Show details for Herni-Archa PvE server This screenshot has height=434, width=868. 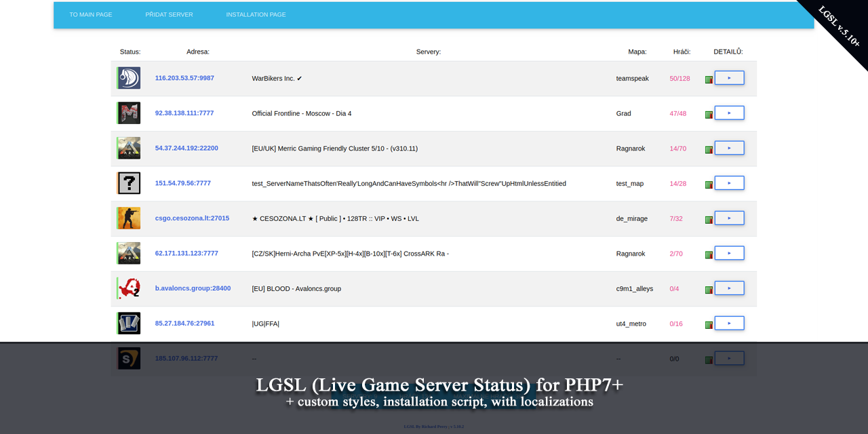coord(729,253)
